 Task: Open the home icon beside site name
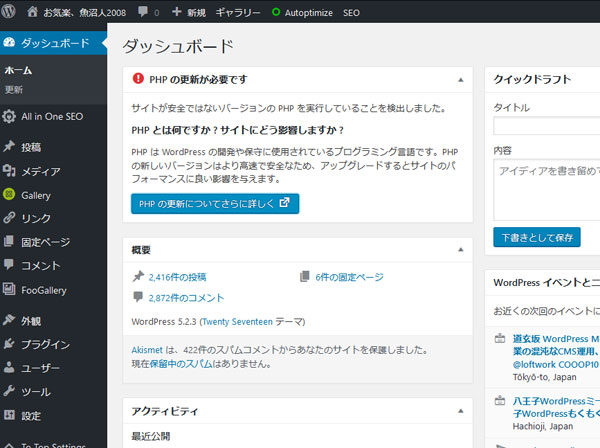[32, 11]
